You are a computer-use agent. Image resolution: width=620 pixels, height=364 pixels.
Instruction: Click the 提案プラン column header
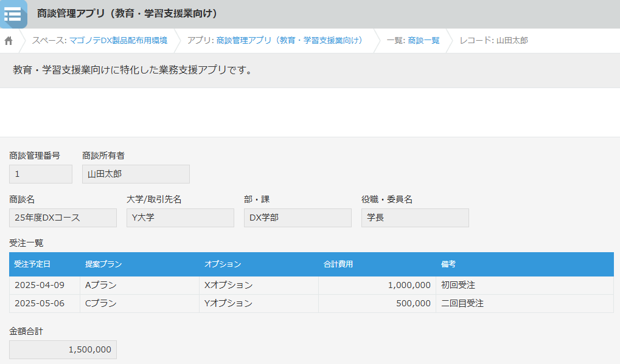coord(140,264)
